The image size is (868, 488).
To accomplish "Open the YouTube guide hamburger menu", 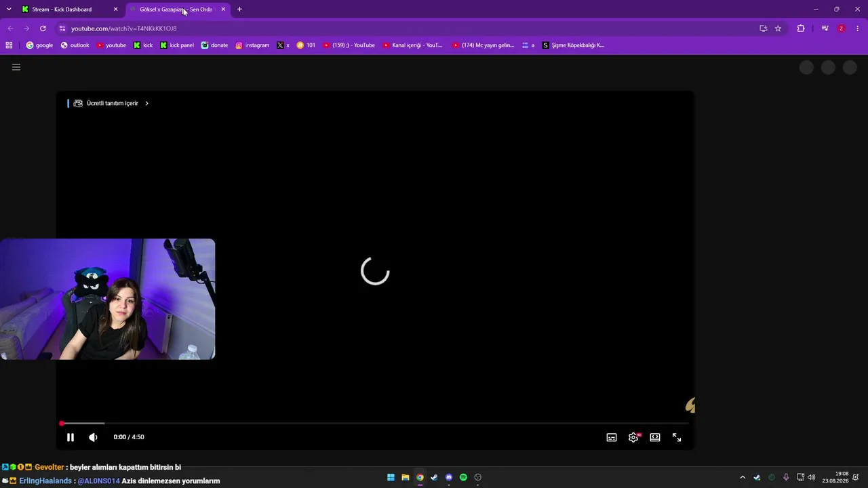I will pyautogui.click(x=16, y=67).
